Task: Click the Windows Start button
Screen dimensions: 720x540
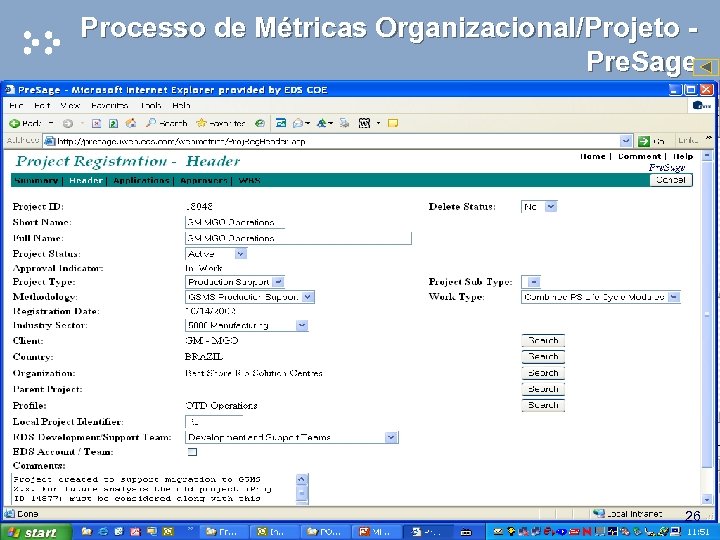Action: pyautogui.click(x=37, y=532)
